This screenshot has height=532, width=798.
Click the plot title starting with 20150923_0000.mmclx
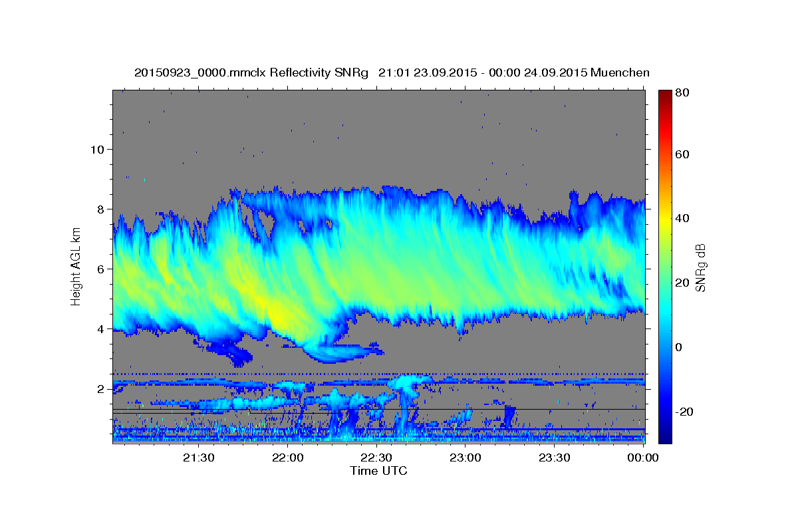pos(392,72)
